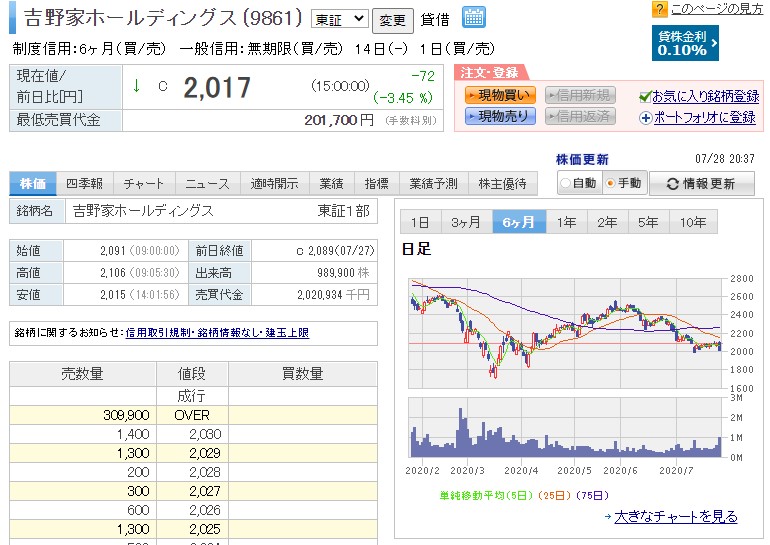The width and height of the screenshot is (770, 545).
Task: Click the daily candlestick price chart
Action: click(x=567, y=333)
